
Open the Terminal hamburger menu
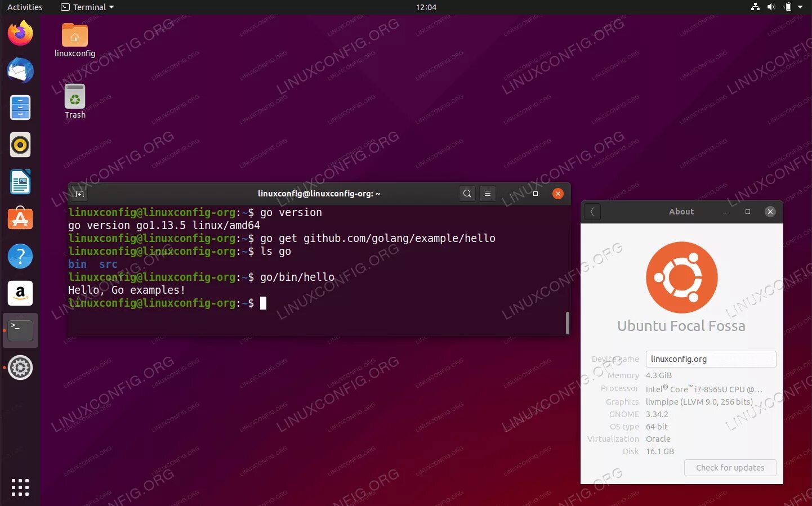pyautogui.click(x=488, y=194)
